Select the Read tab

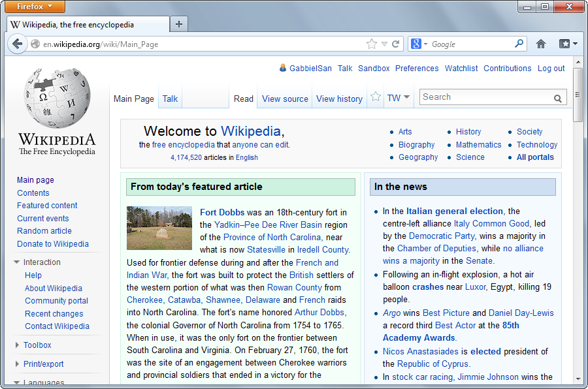point(244,99)
